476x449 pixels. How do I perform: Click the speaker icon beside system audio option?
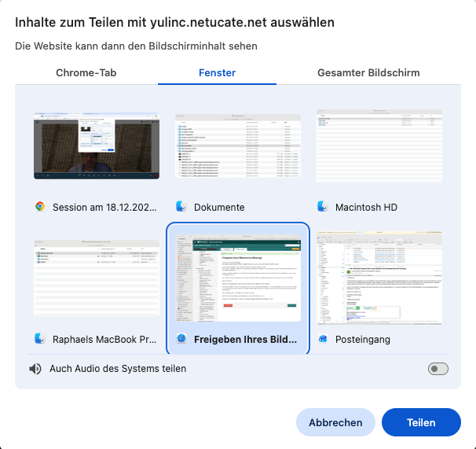coord(35,369)
